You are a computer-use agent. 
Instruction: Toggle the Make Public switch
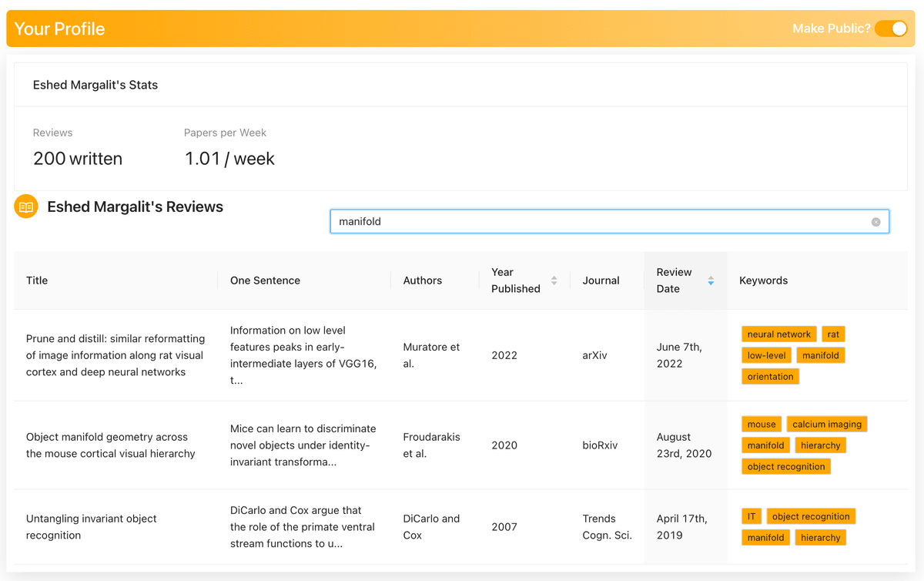tap(891, 29)
